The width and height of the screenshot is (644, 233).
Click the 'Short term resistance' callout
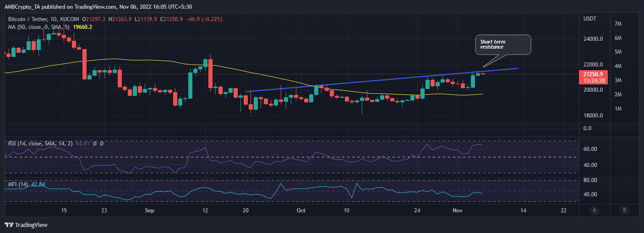point(503,44)
